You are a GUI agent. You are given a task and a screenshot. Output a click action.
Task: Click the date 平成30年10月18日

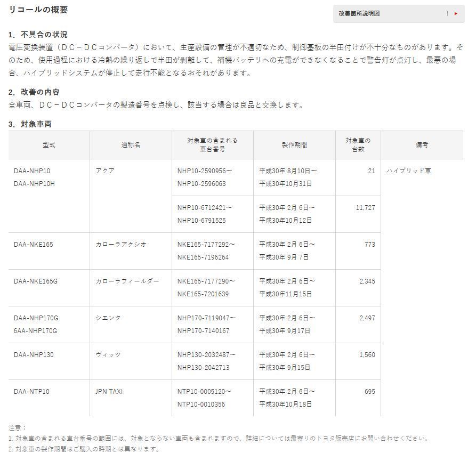coord(285,404)
